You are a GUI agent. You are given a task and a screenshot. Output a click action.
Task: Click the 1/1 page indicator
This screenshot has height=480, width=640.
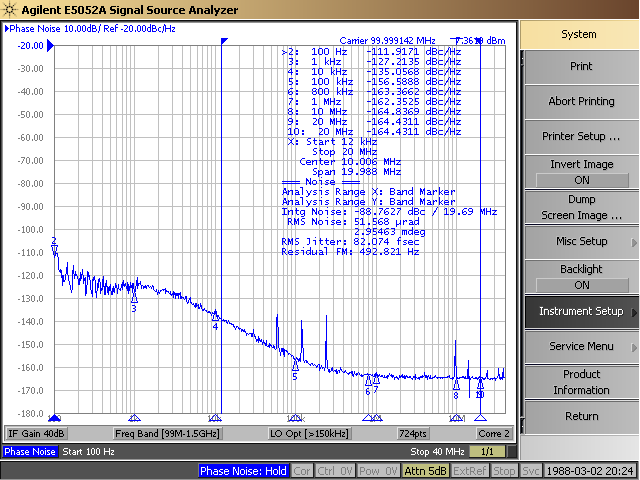click(x=487, y=452)
